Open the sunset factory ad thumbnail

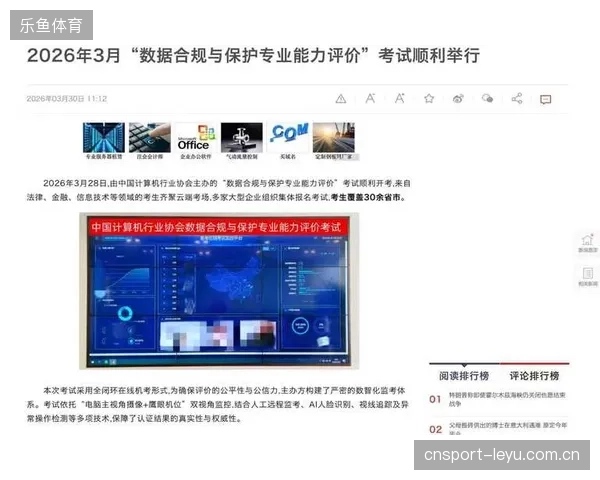(x=334, y=140)
